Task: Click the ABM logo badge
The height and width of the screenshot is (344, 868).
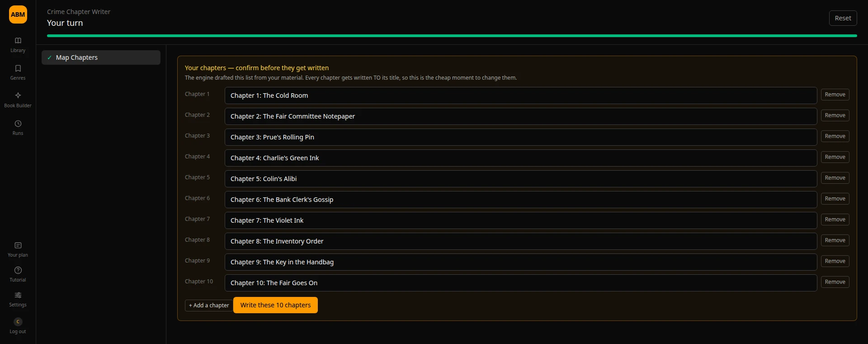Action: coord(18,14)
